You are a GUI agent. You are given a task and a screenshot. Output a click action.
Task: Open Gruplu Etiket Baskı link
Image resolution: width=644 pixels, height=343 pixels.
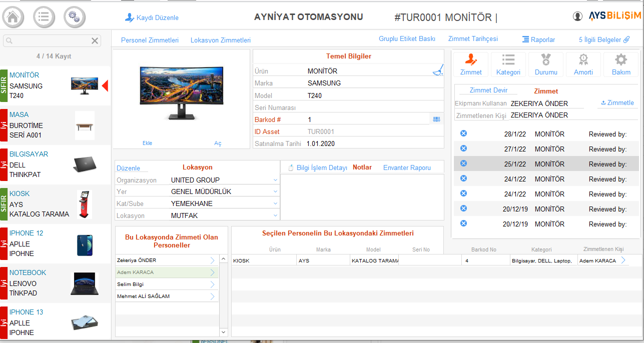coord(407,39)
